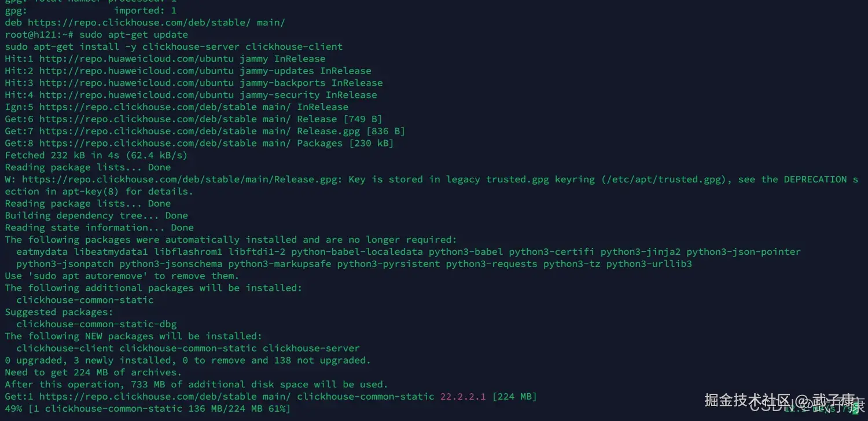The height and width of the screenshot is (421, 868).
Task: Click the clickhouse-common-static-dbg suggested package
Action: (96, 324)
